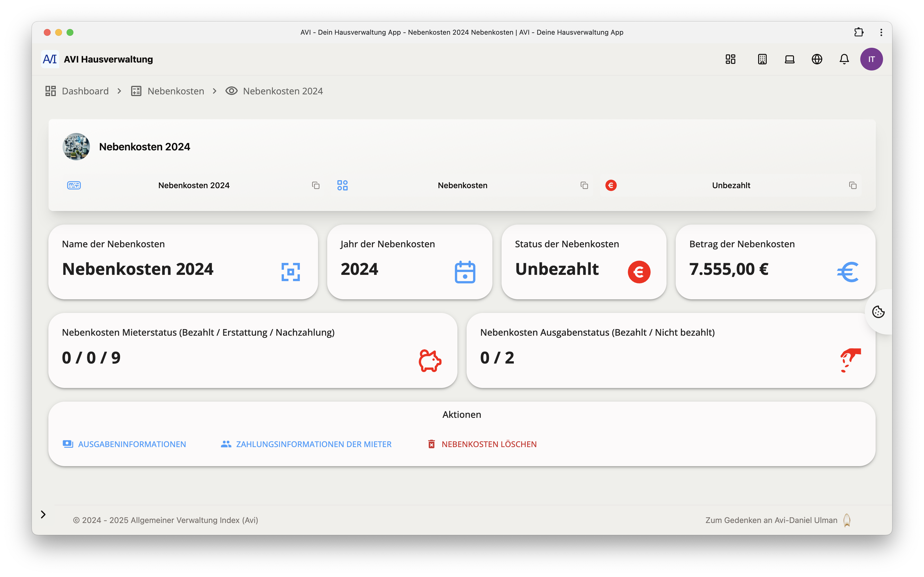924x577 pixels.
Task: Open the language globe icon
Action: click(817, 59)
